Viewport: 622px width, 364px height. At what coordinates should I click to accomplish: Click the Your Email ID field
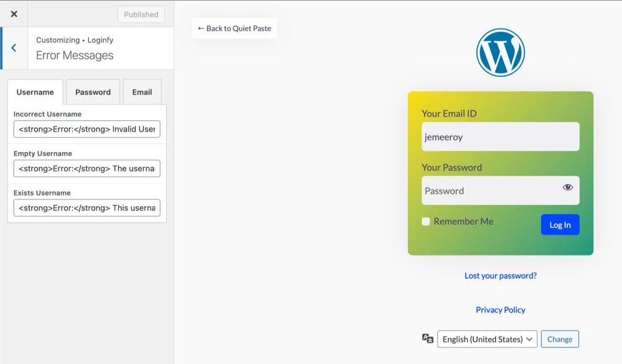click(x=500, y=137)
